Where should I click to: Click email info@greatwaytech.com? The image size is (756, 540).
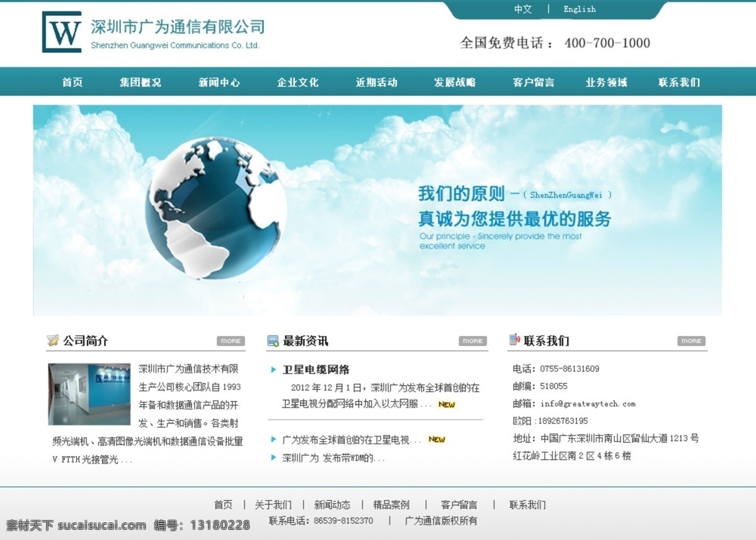point(588,404)
